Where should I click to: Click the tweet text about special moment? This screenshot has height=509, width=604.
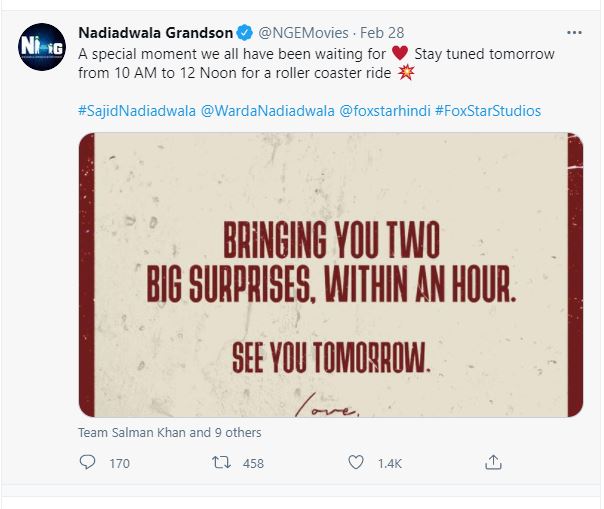tap(316, 63)
